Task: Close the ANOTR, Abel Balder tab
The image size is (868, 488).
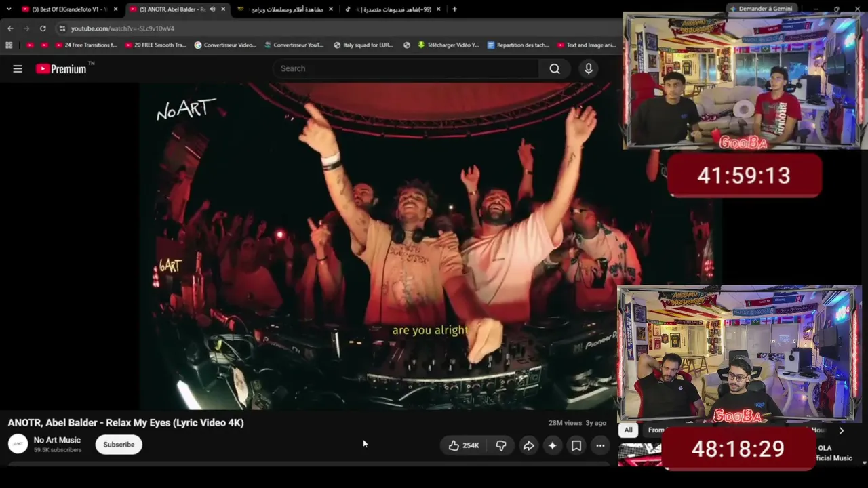Action: click(x=223, y=9)
